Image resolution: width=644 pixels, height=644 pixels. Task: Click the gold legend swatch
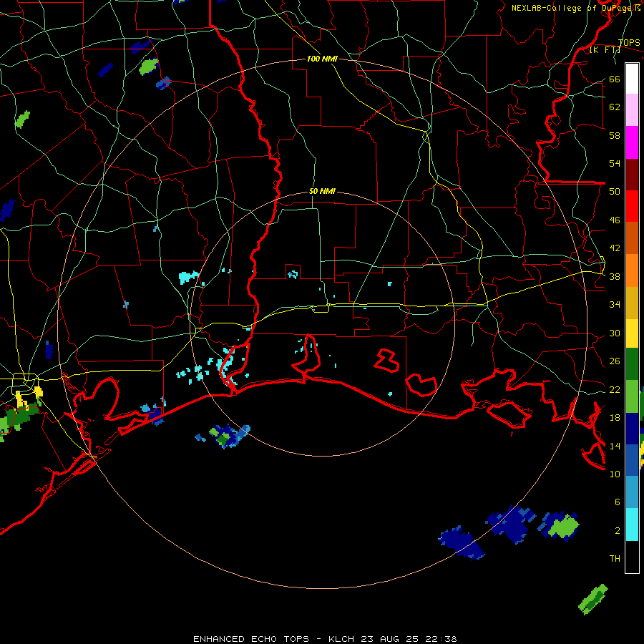click(x=632, y=303)
